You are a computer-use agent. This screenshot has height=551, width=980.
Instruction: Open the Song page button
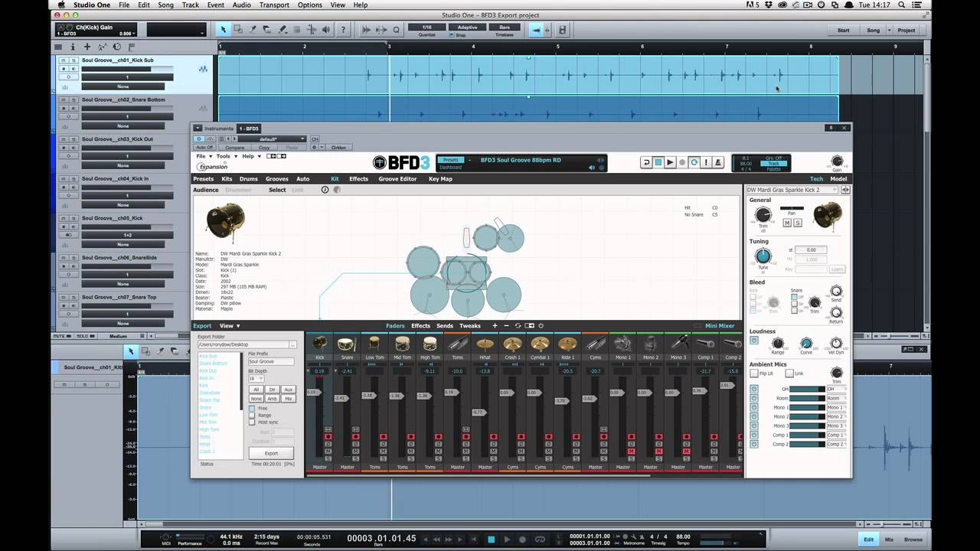[874, 30]
